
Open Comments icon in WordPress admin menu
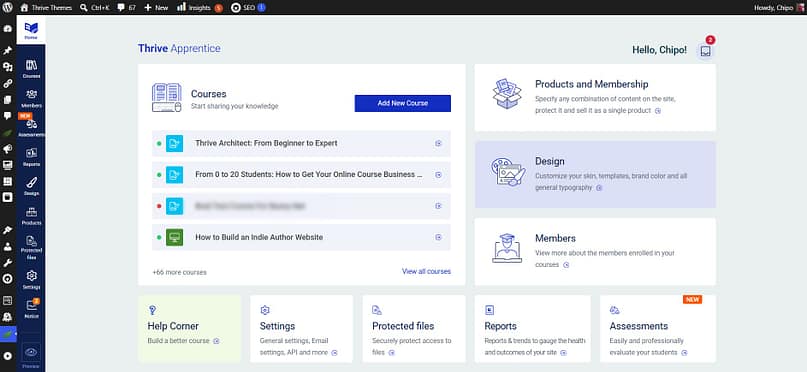click(x=8, y=116)
